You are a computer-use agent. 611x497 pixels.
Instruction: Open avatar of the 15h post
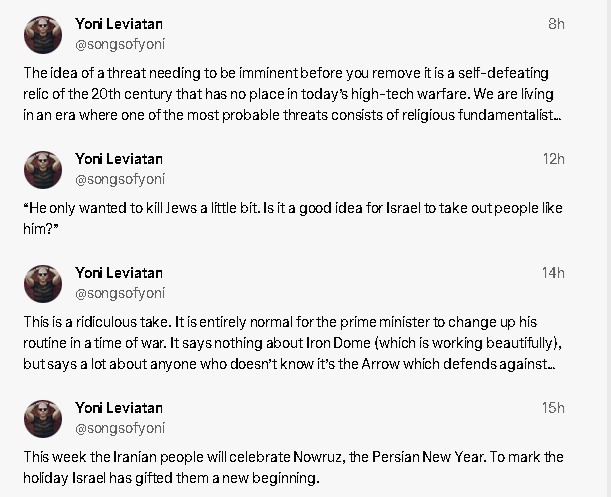(43, 419)
